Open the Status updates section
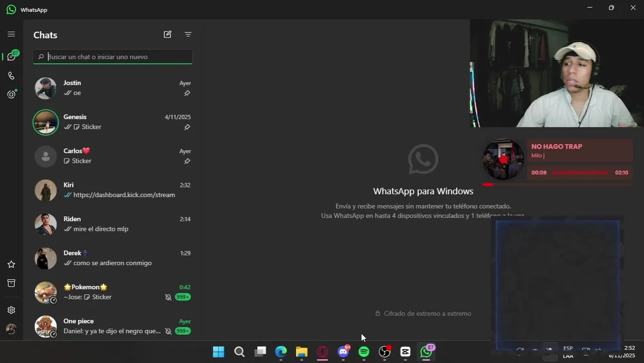 (12, 94)
